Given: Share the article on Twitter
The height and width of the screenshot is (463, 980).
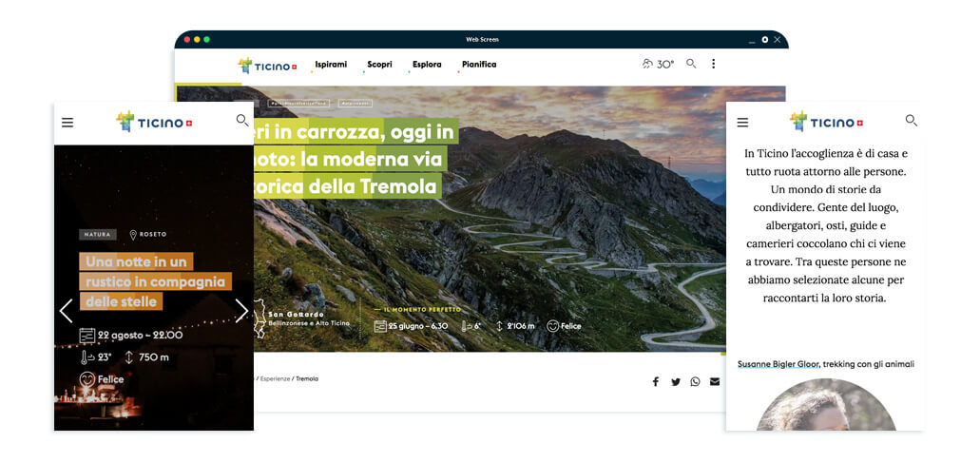Looking at the screenshot, I should (x=676, y=382).
